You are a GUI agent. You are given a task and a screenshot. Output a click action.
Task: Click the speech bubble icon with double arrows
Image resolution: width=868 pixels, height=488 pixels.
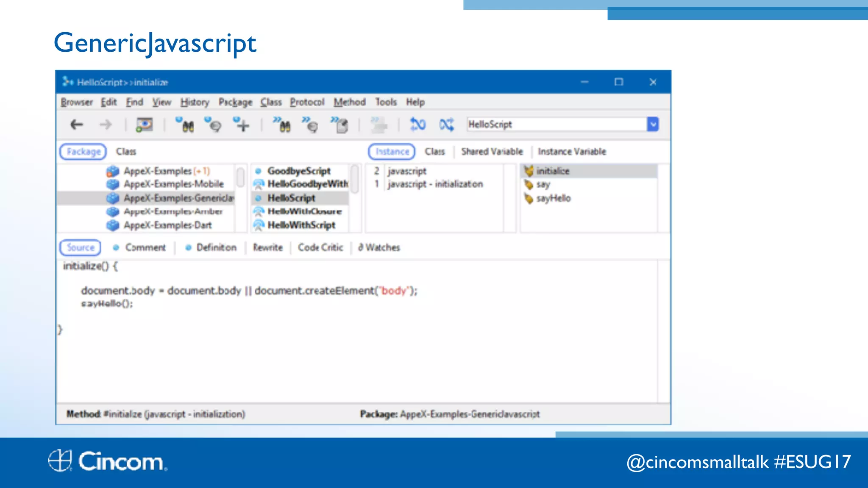click(310, 125)
